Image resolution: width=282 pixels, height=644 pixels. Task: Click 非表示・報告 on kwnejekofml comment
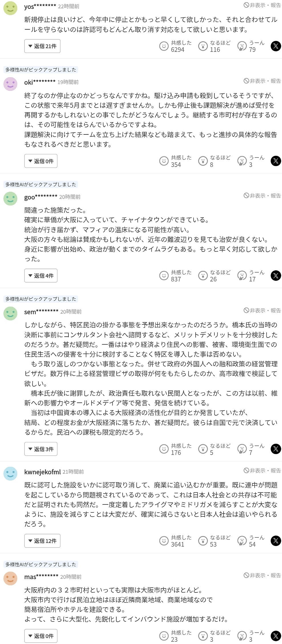[262, 471]
